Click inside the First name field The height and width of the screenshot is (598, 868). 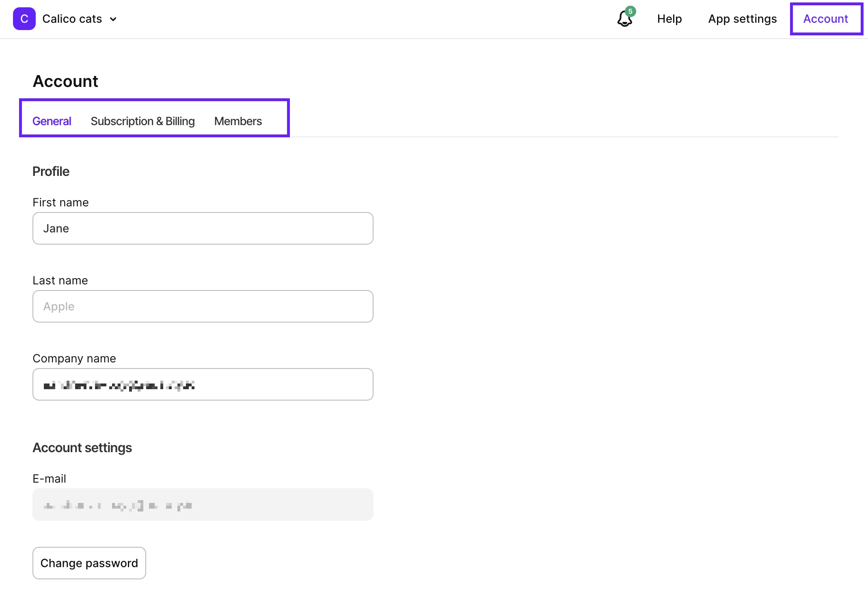click(203, 228)
